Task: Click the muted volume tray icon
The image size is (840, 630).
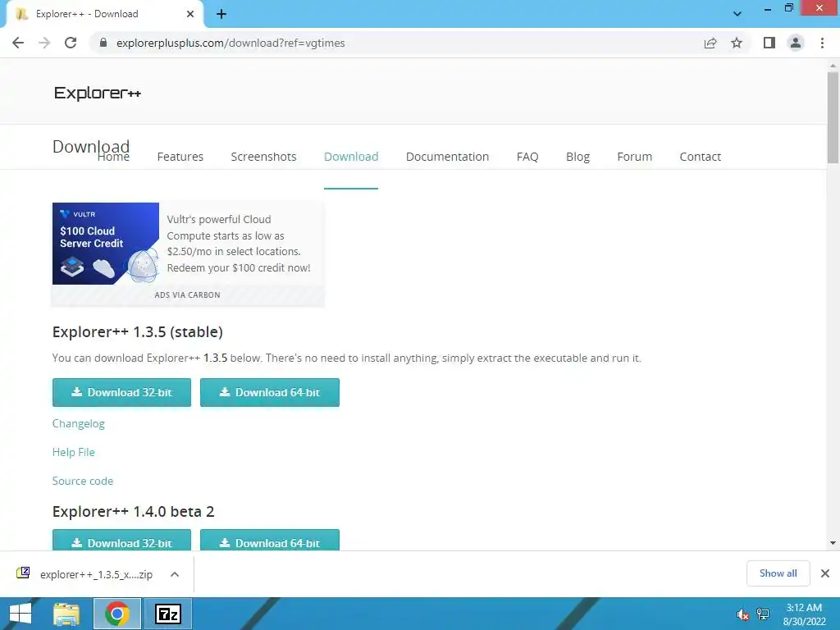Action: coord(742,615)
